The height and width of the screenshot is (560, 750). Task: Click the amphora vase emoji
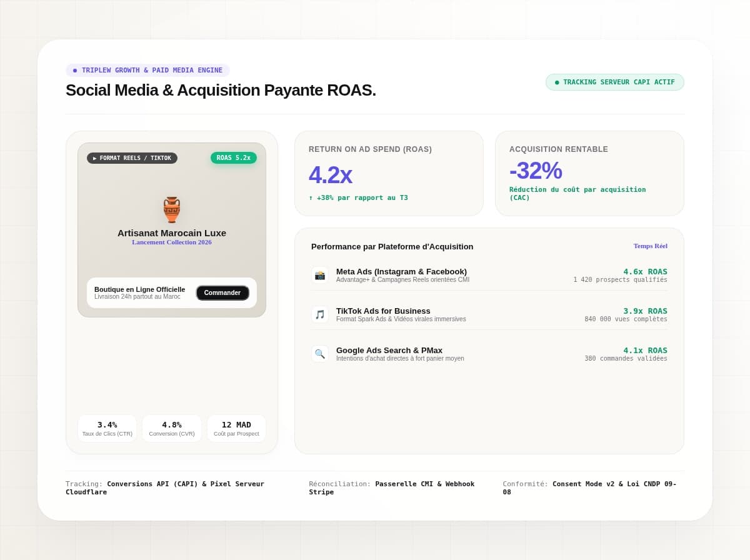click(172, 210)
